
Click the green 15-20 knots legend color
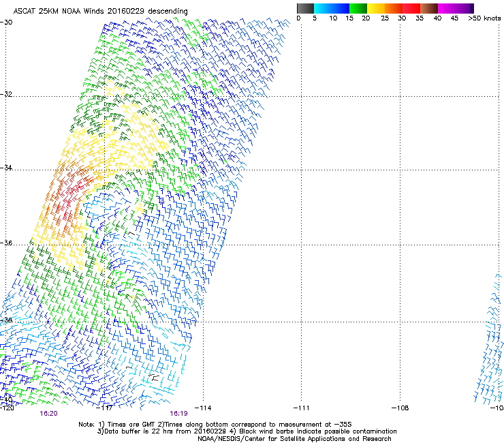click(x=358, y=8)
